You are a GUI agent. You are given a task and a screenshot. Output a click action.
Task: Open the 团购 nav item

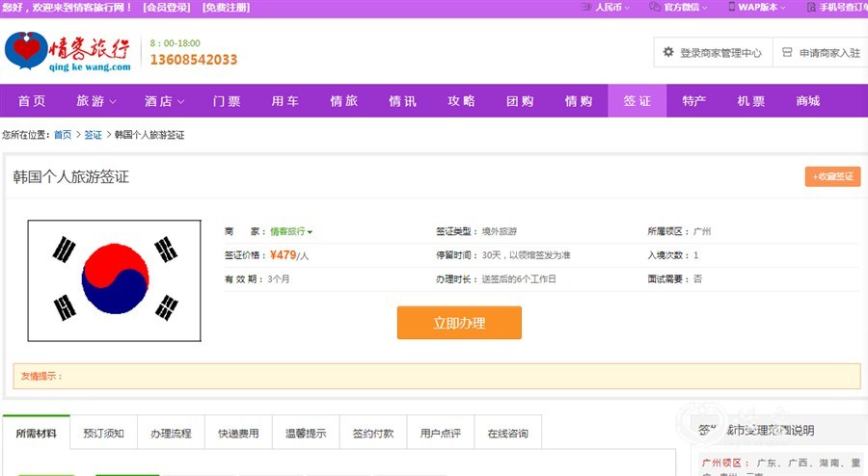tap(520, 101)
